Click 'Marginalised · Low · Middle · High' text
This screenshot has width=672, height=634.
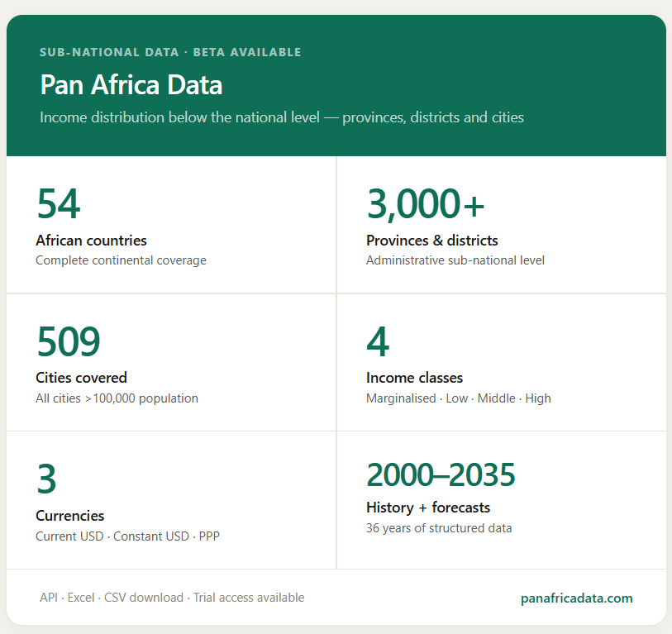(x=459, y=398)
